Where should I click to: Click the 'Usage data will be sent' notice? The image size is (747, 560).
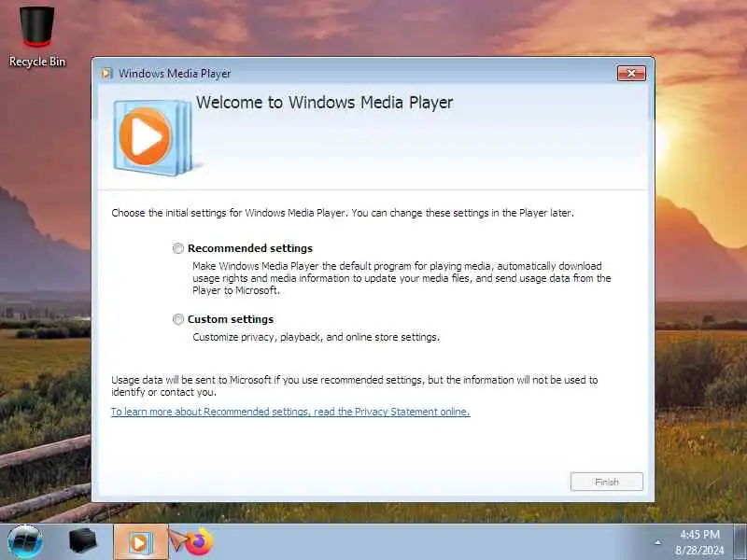pyautogui.click(x=355, y=385)
